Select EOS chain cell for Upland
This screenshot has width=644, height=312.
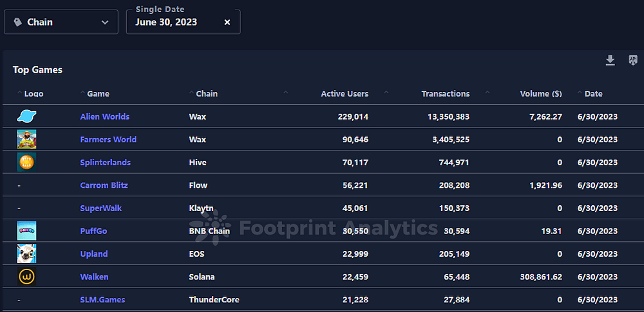coord(196,254)
